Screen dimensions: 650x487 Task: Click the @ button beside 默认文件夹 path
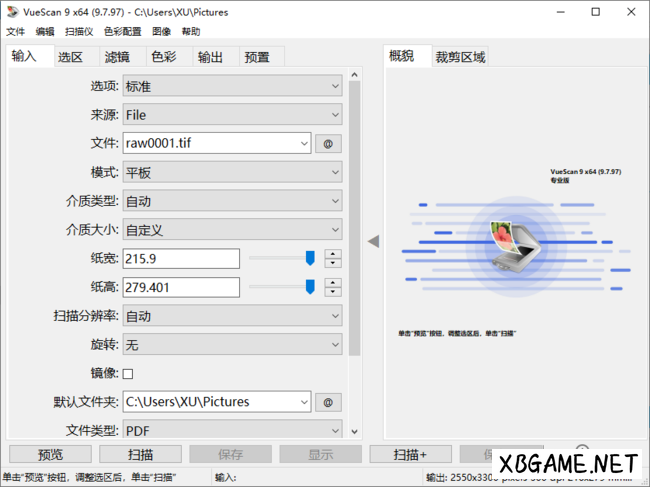(x=328, y=402)
